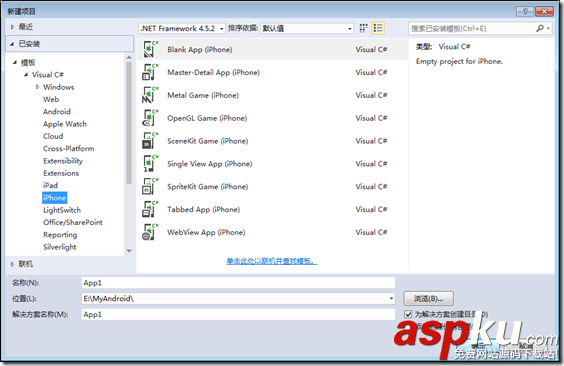The image size is (564, 366).
Task: Open the .NET Framework 4.5.2 dropdown
Action: pos(182,28)
